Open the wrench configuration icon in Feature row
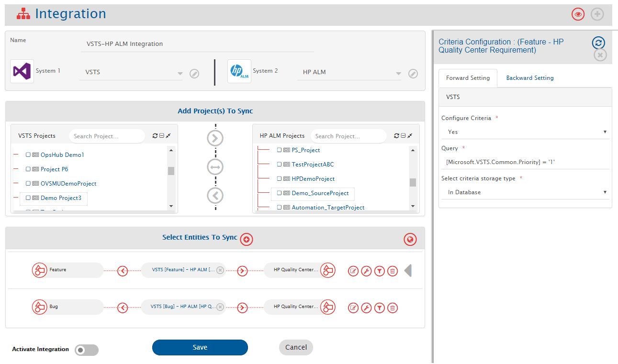This screenshot has height=364, width=618. point(366,271)
